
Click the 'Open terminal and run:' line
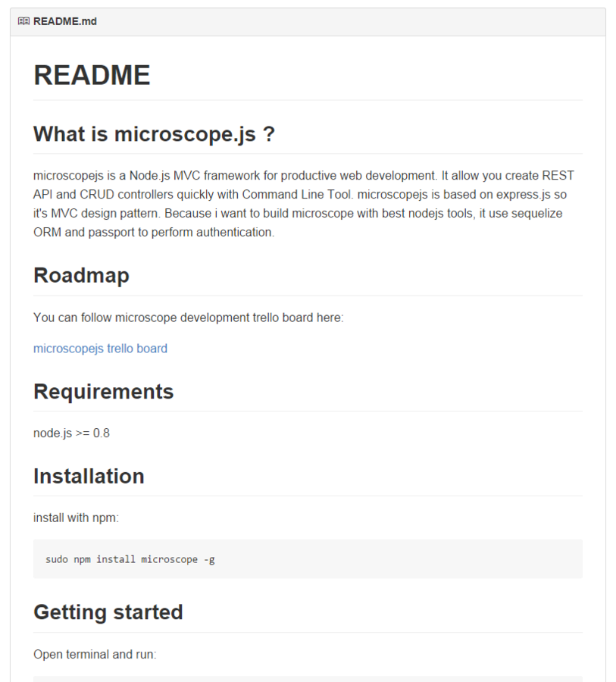pyautogui.click(x=95, y=654)
